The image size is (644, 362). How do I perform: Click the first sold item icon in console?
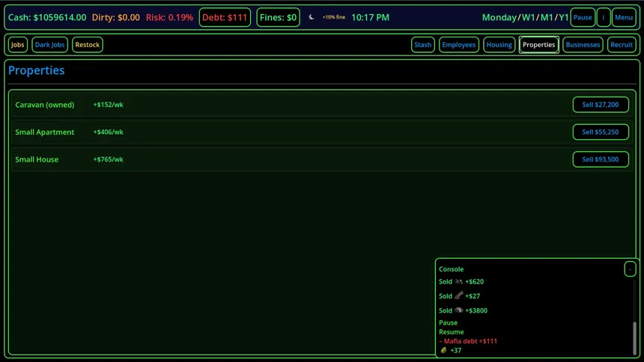[459, 282]
